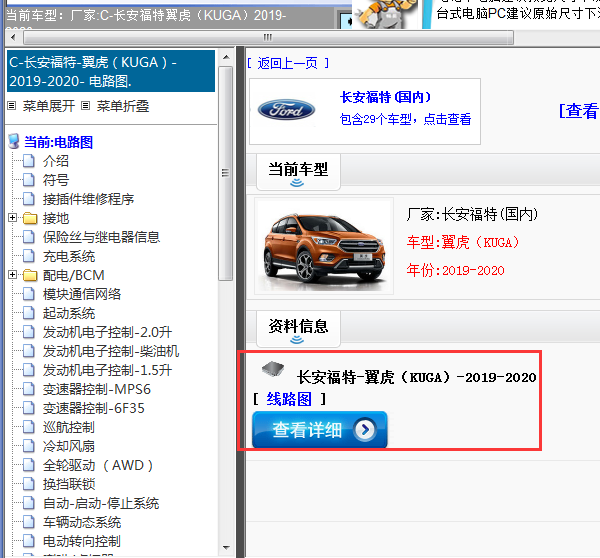Image resolution: width=600 pixels, height=558 pixels.
Task: Click the 年份:2019-2020 text
Action: (x=455, y=270)
